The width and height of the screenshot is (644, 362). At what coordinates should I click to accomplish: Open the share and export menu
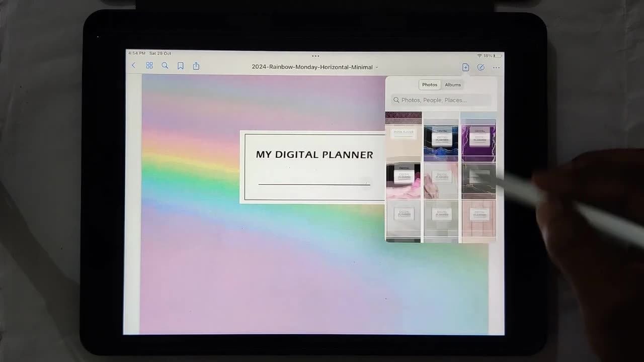click(x=196, y=66)
